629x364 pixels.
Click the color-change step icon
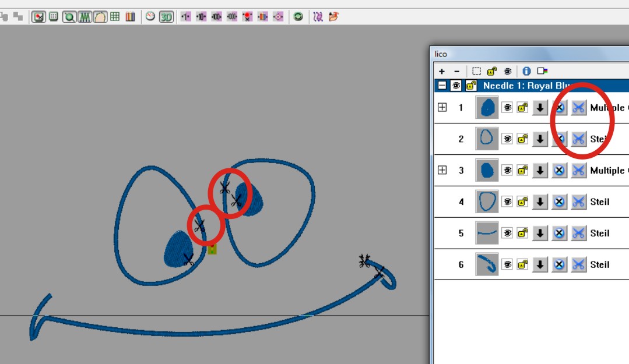[263, 17]
